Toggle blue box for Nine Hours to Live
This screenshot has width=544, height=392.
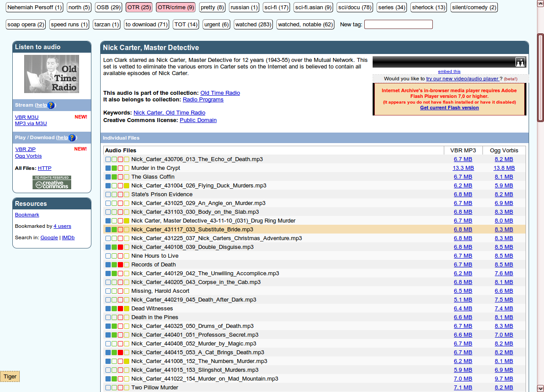click(x=108, y=256)
